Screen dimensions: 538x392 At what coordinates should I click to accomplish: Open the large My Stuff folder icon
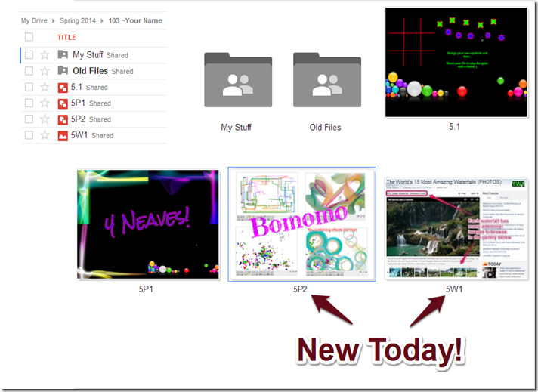pyautogui.click(x=238, y=80)
